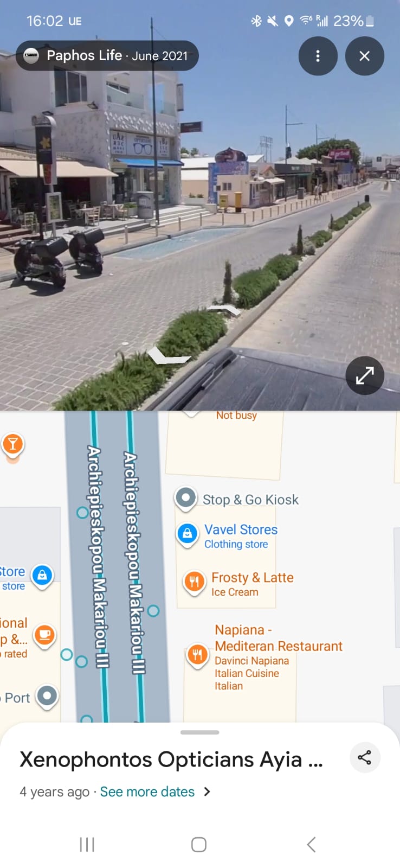Expand Street View to full screen
This screenshot has height=868, width=400.
365,375
